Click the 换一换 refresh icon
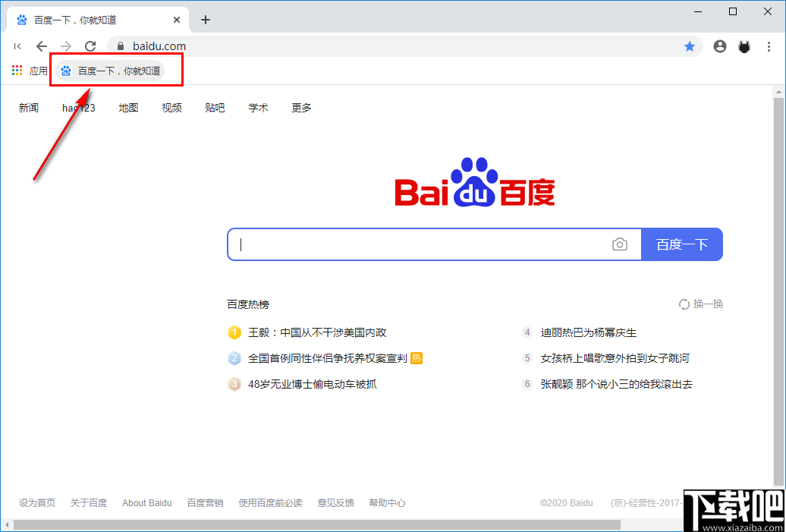 684,304
